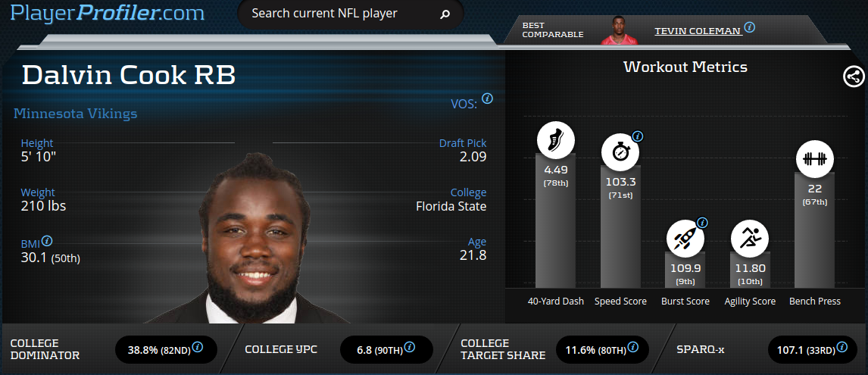Click the Bench Press barbell icon

tap(814, 160)
